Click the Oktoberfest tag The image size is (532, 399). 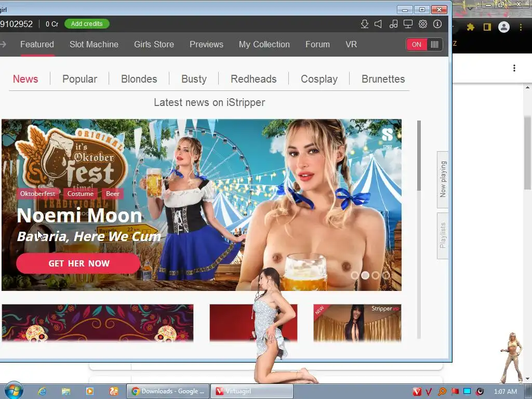point(37,194)
